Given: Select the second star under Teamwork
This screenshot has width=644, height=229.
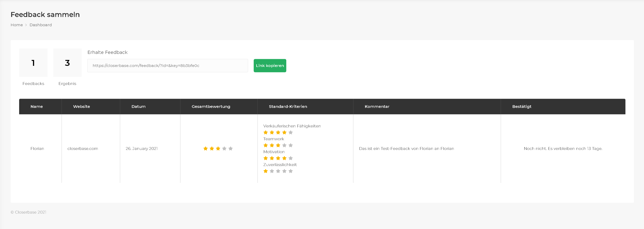Looking at the screenshot, I should point(272,145).
